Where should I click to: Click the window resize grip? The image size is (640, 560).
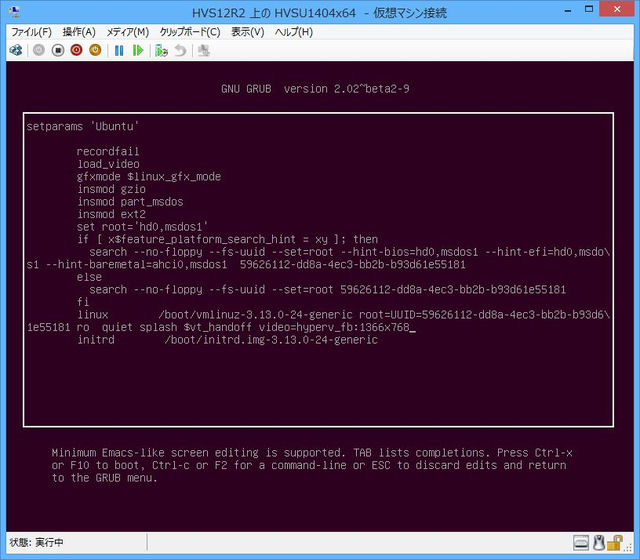click(630, 549)
